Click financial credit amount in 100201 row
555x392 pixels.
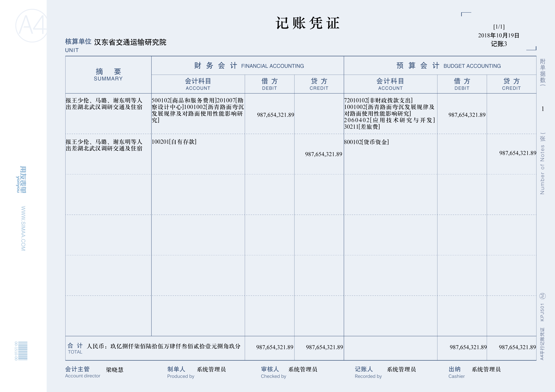(x=323, y=154)
